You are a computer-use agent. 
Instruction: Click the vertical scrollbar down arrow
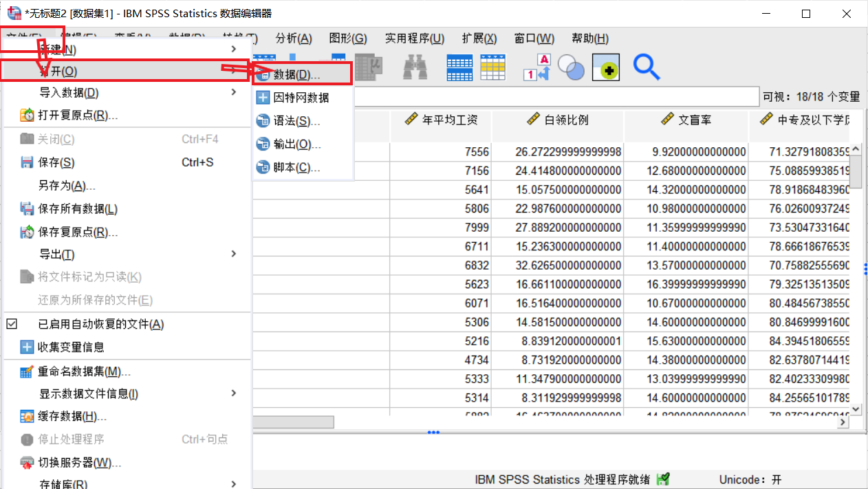coord(856,409)
